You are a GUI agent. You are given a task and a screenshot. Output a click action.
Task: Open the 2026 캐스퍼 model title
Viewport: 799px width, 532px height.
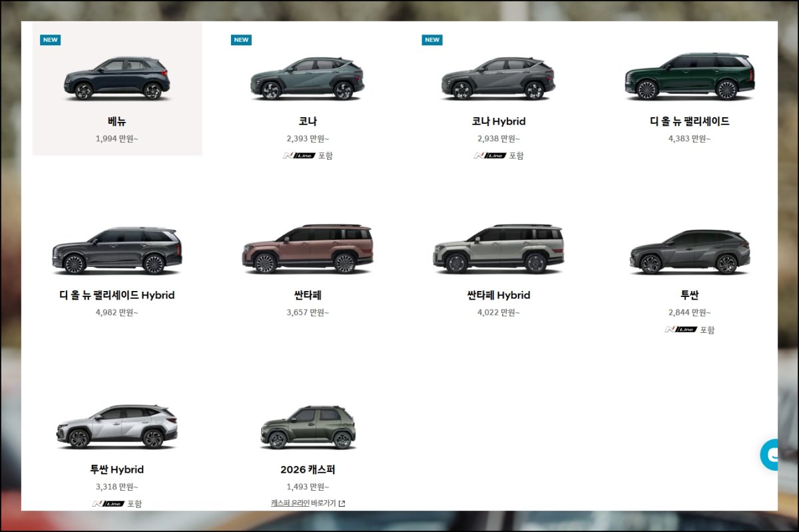(308, 469)
